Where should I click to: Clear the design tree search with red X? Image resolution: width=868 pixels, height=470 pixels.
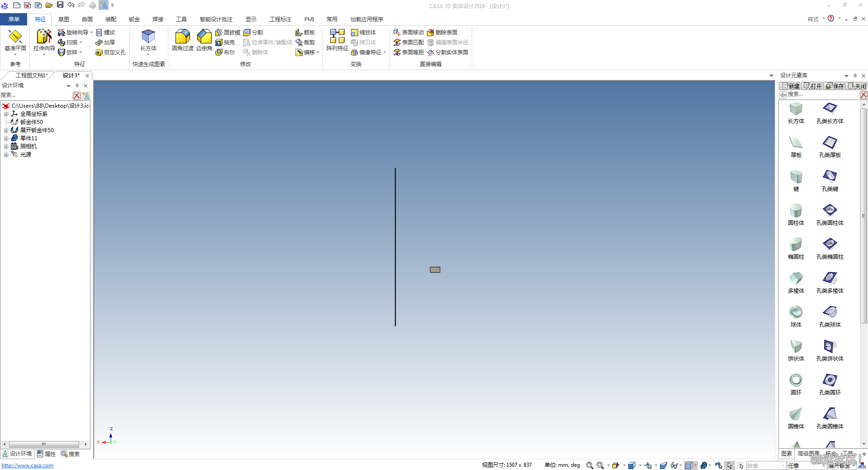(77, 95)
